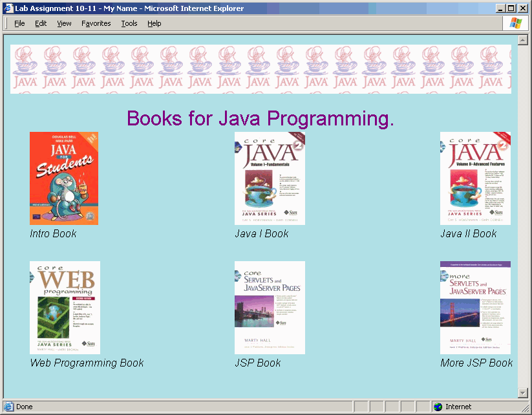Viewport: 532px width, 415px height.
Task: Click the Windows flag logo in the menu bar
Action: [x=516, y=23]
